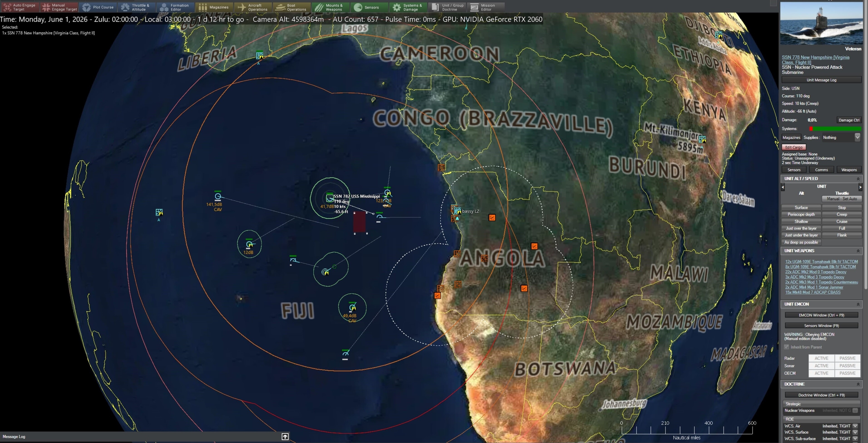The width and height of the screenshot is (868, 443).
Task: Select the Manual Engage Target mode
Action: pos(59,7)
